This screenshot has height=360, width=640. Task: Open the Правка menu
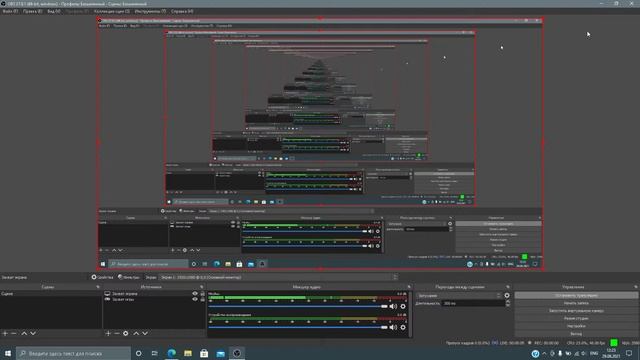(x=32, y=11)
